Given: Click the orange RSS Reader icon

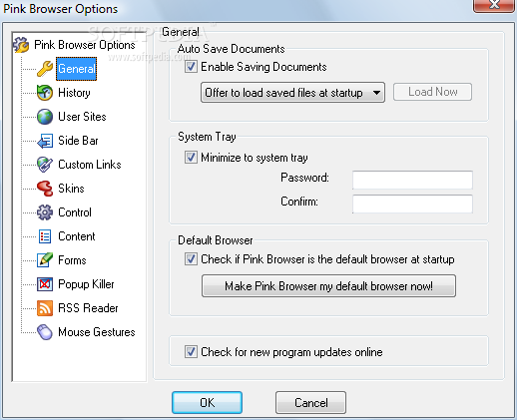Looking at the screenshot, I should click(45, 308).
